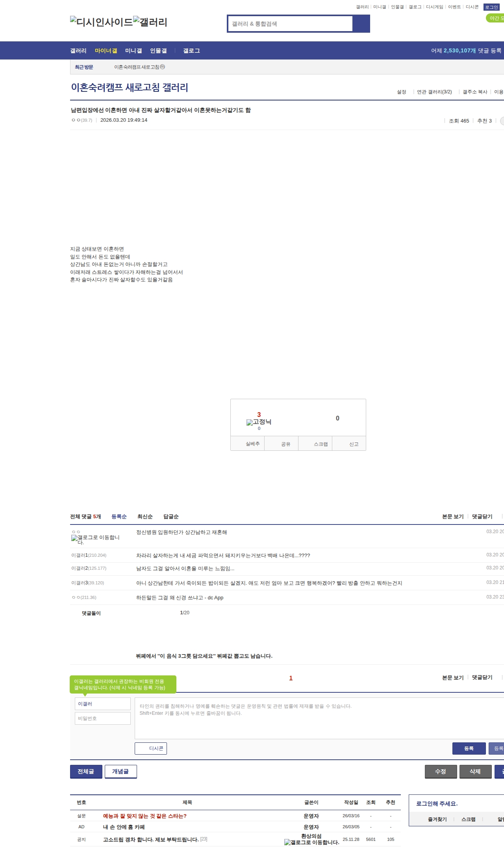Image resolution: width=504 pixels, height=848 pixels.
Task: Click 삭제 to delete the post
Action: (x=476, y=772)
